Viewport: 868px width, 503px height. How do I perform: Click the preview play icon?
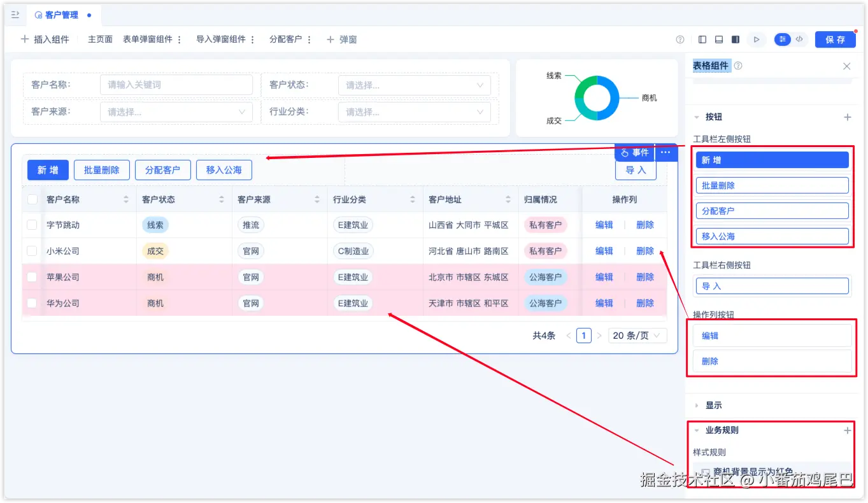[x=757, y=39]
